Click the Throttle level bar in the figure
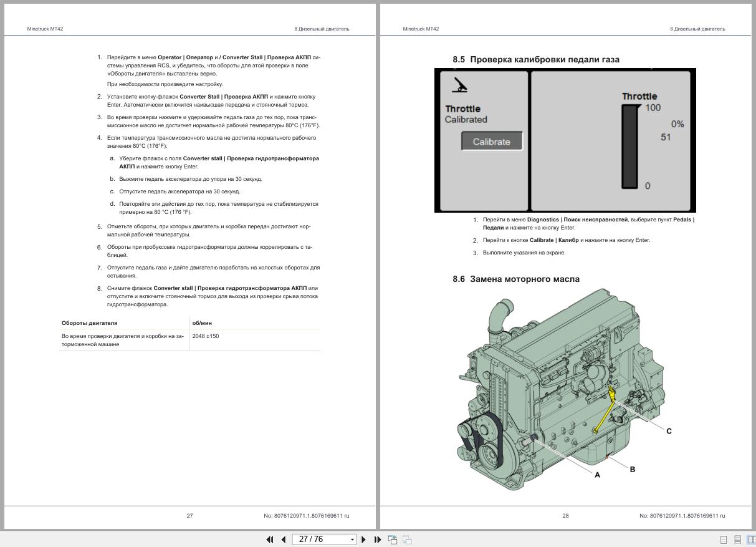The width and height of the screenshot is (756, 547). click(x=629, y=147)
